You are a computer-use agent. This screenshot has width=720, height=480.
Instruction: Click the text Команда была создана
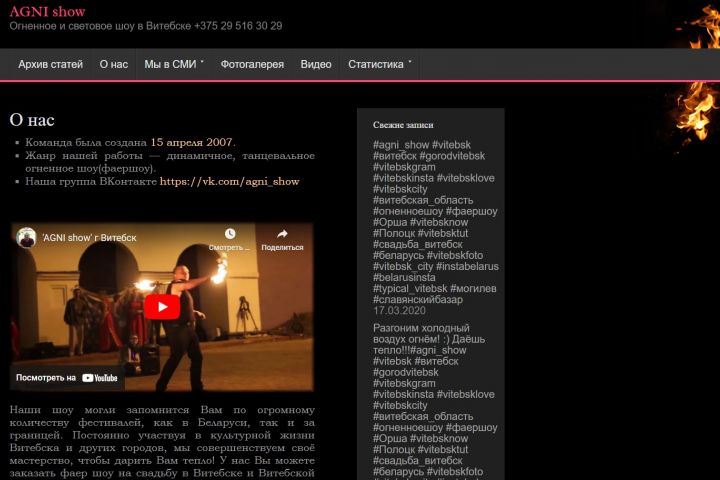(86, 142)
